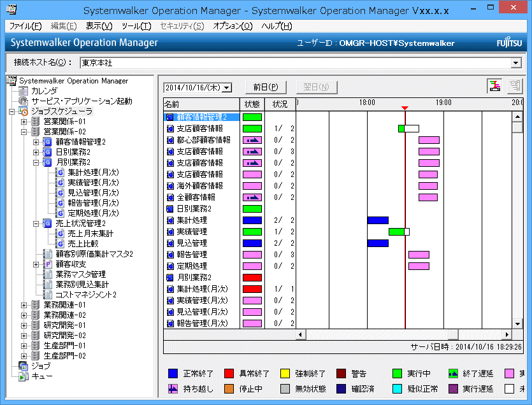Click icon beside 集計処理(月次) tree item
Image resolution: width=532 pixels, height=405 pixels.
click(59, 173)
